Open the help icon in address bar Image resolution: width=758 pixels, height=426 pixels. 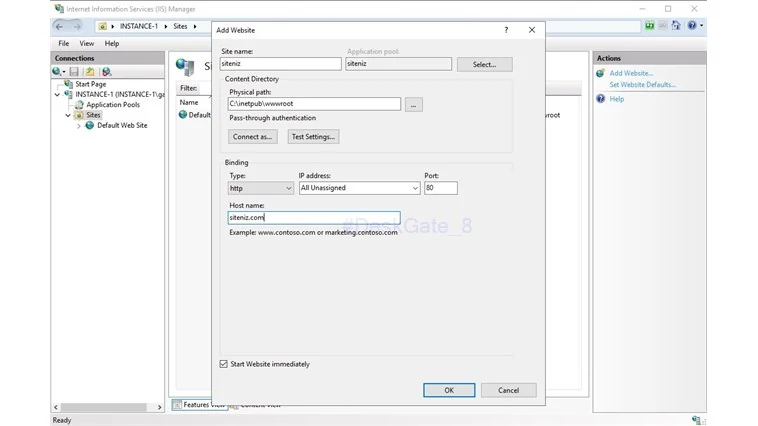[692, 25]
